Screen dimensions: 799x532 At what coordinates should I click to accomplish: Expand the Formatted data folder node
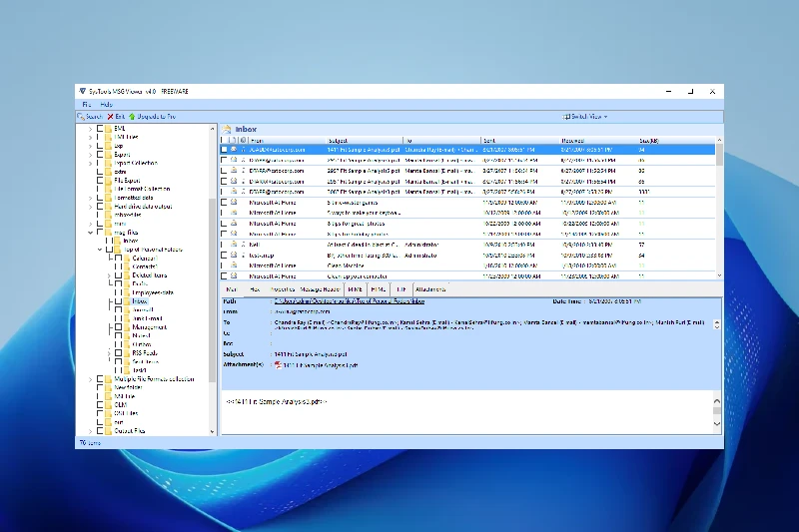click(91, 198)
